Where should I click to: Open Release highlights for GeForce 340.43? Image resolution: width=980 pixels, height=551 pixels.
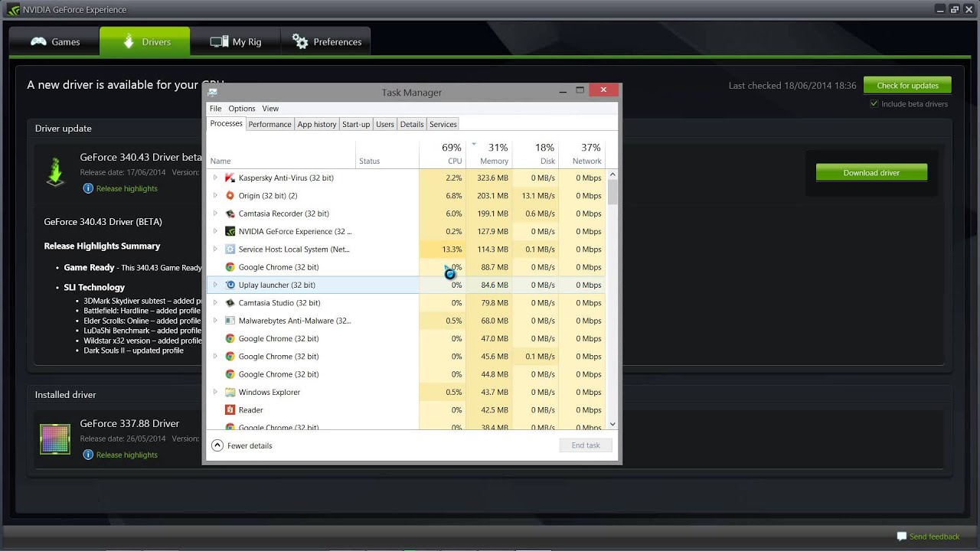[x=127, y=188]
